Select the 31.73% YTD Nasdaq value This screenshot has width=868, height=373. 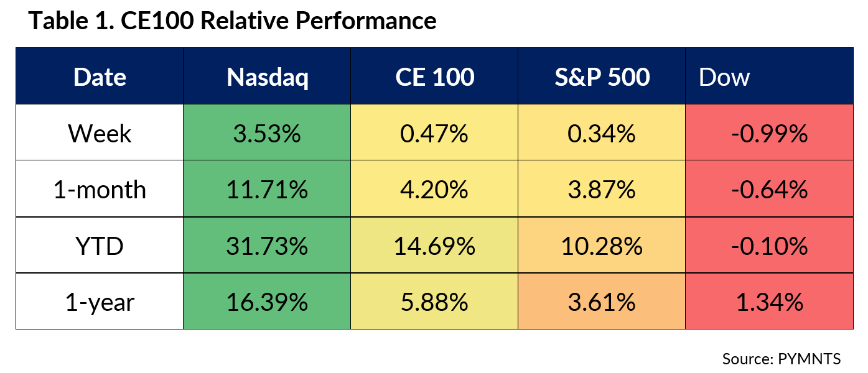click(267, 246)
